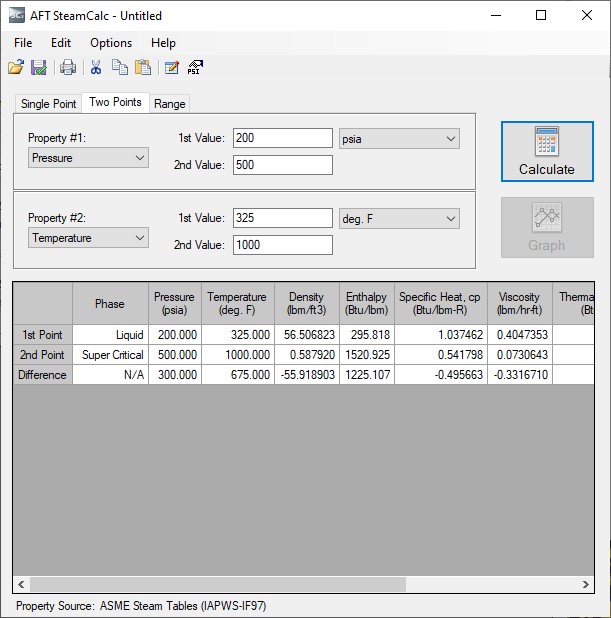Click the Paste clipboard icon

coord(143,67)
